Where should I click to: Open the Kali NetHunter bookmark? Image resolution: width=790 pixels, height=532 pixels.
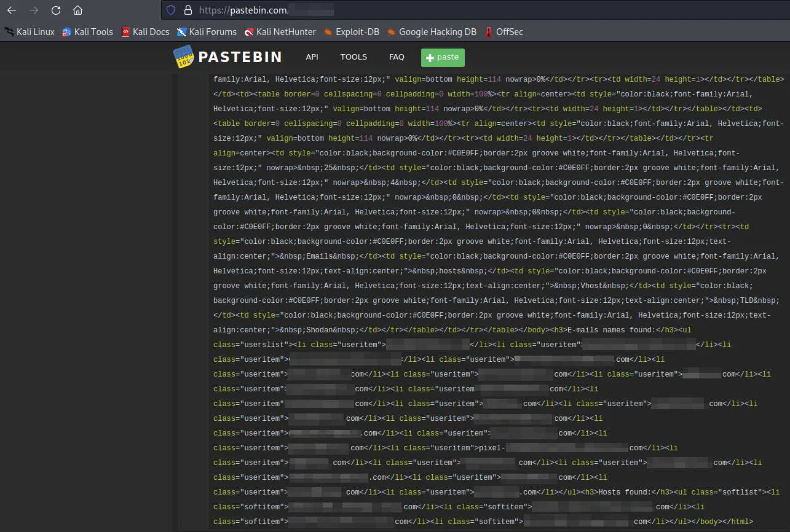pyautogui.click(x=280, y=32)
